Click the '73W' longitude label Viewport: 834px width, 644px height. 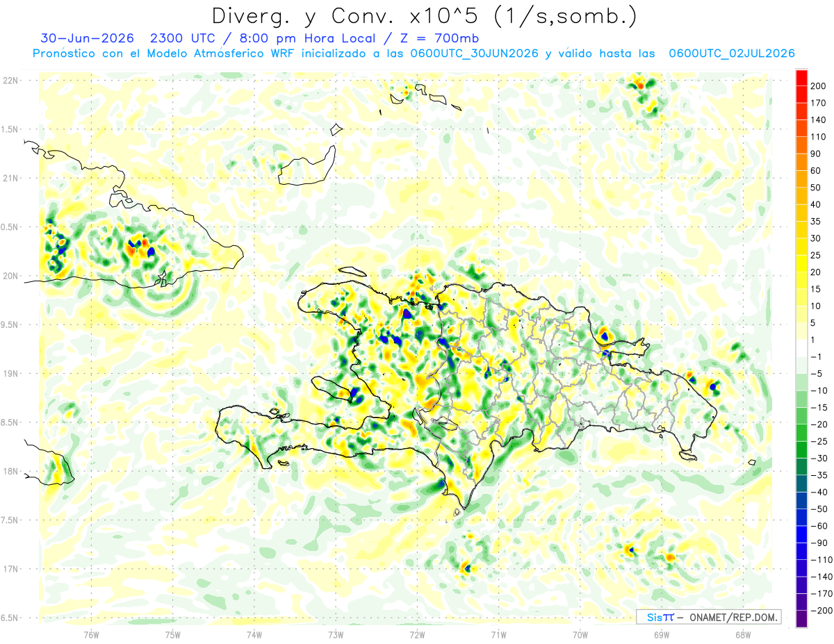click(x=336, y=634)
